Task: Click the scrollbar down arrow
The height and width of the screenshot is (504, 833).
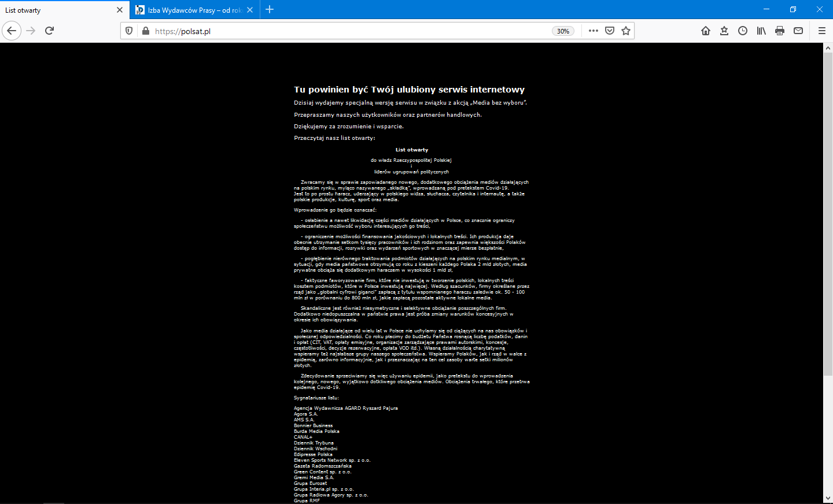Action: (828, 498)
